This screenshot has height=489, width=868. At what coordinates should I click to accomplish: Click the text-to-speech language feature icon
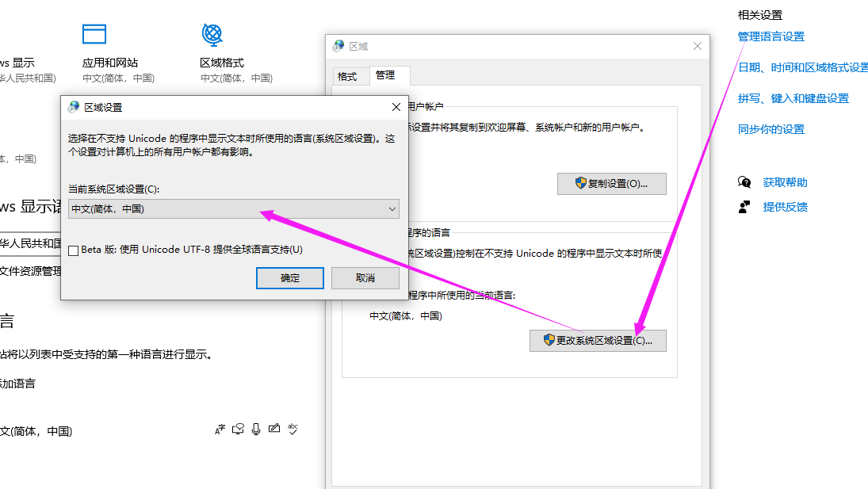[238, 429]
